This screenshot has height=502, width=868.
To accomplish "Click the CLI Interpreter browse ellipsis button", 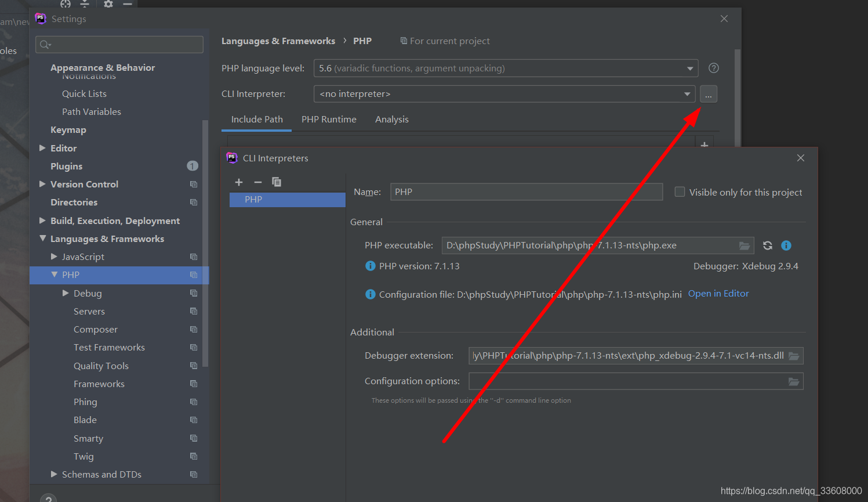I will click(x=709, y=94).
